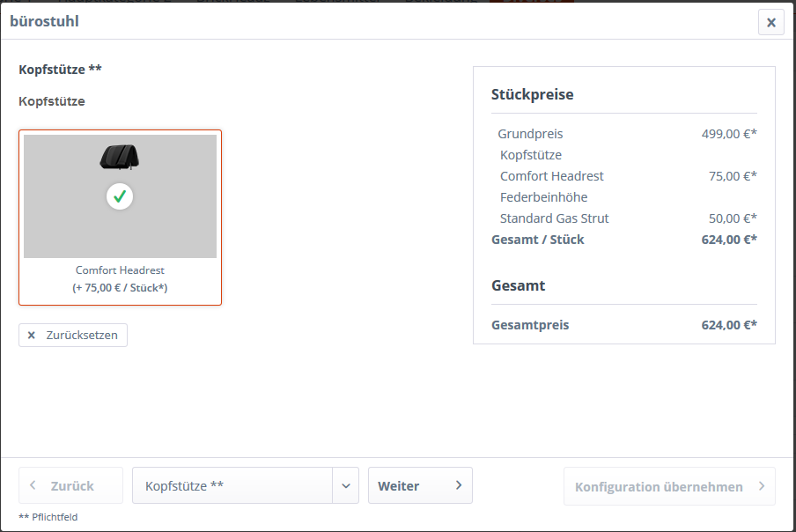Click the green checkmark on Comfort Headrest
The height and width of the screenshot is (532, 796).
coord(120,196)
